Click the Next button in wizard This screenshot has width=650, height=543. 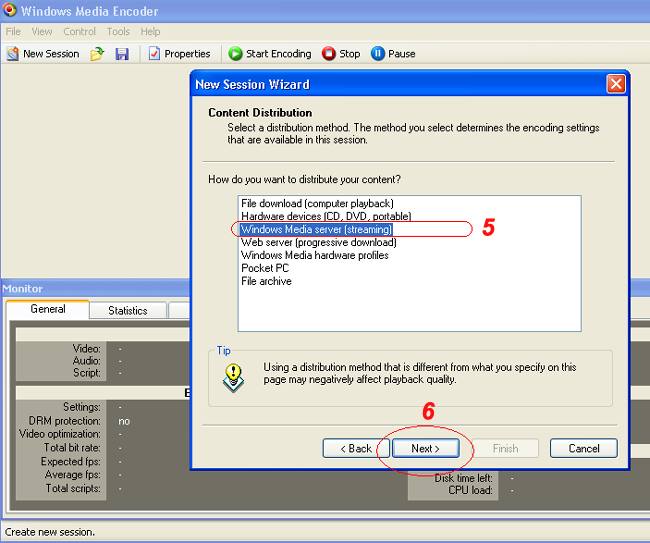(425, 449)
